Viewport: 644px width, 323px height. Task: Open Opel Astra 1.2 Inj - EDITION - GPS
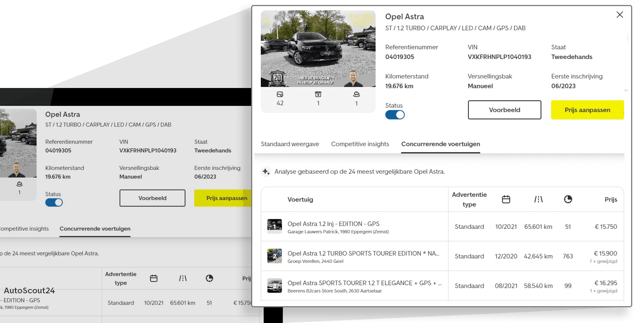pos(333,224)
